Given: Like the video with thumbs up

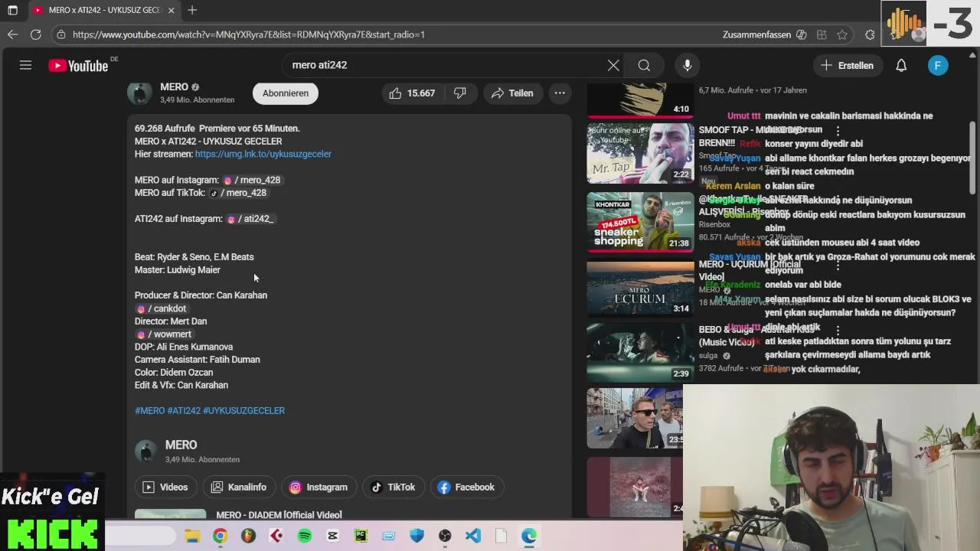Looking at the screenshot, I should 413,93.
